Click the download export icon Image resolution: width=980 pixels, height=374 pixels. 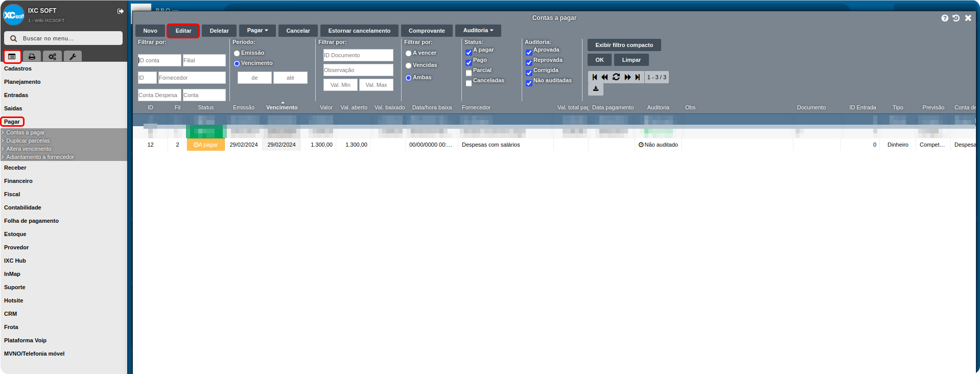click(x=596, y=89)
